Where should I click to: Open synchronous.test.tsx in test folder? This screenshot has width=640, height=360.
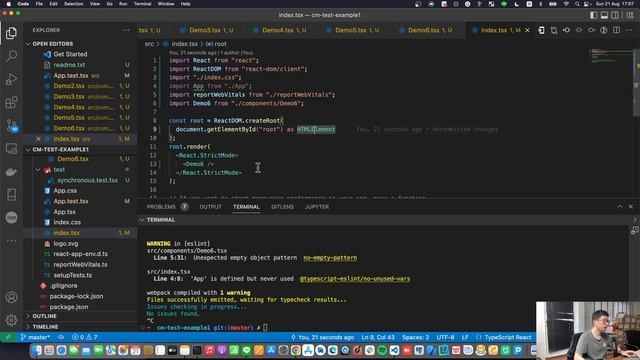[x=87, y=180]
